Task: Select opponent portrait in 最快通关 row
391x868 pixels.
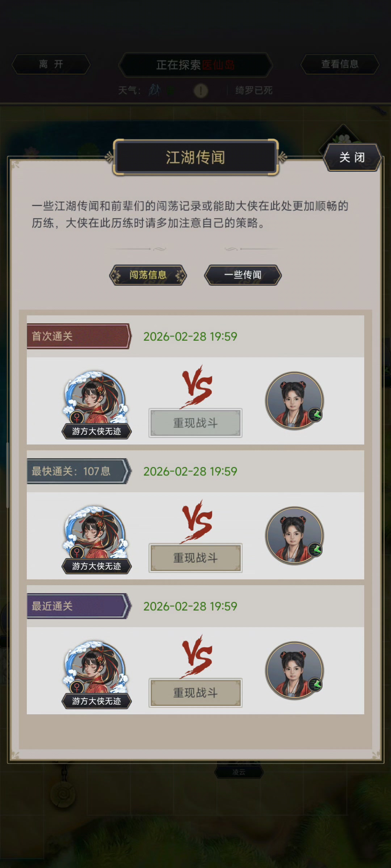Action: click(294, 536)
